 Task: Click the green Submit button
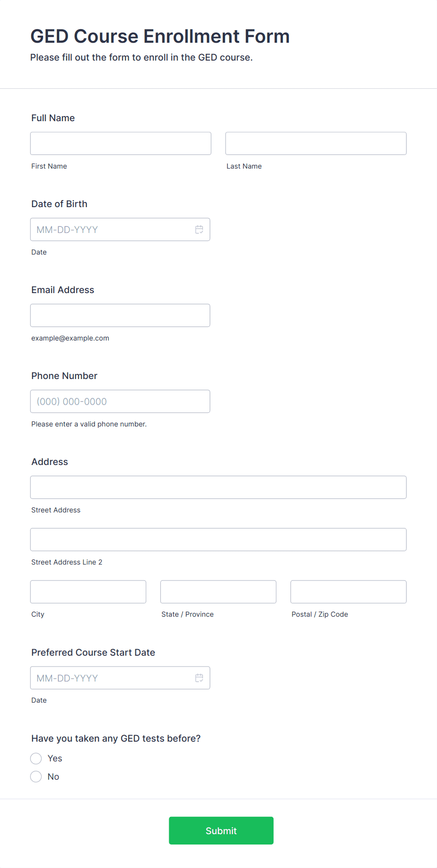click(221, 830)
